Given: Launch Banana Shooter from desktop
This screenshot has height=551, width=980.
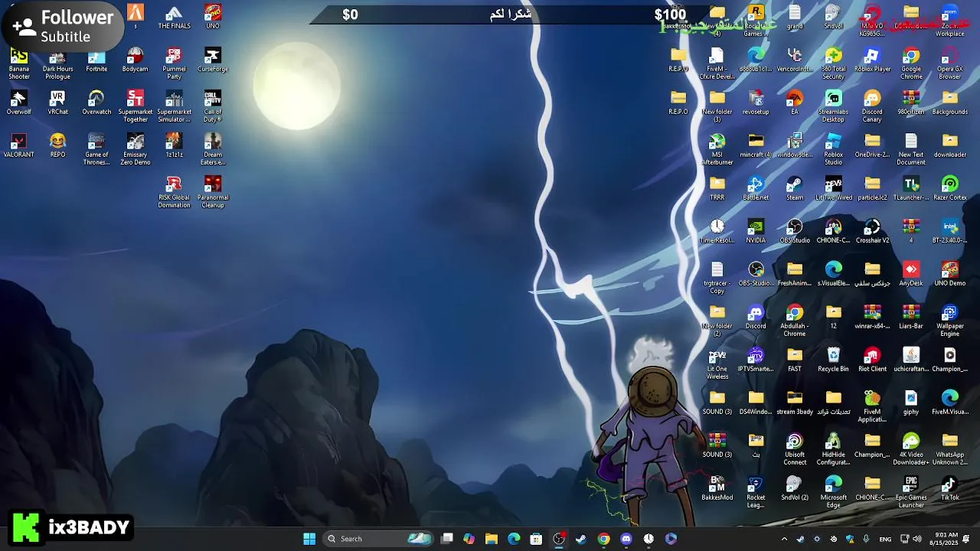Looking at the screenshot, I should pos(19,64).
